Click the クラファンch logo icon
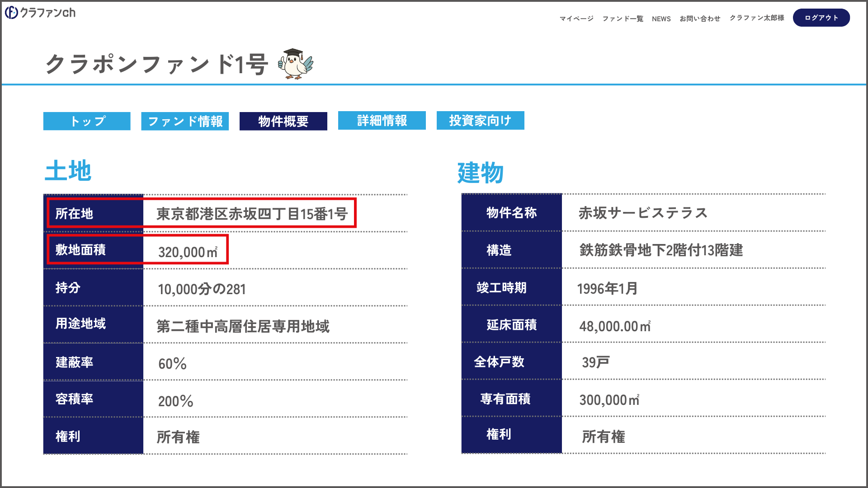The width and height of the screenshot is (868, 488). (12, 13)
